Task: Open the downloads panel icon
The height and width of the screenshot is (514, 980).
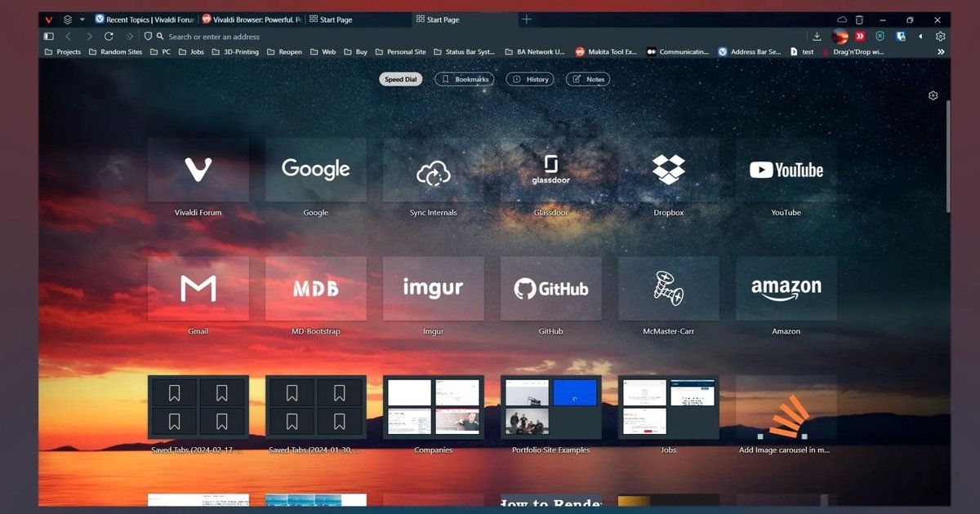Action: (x=817, y=36)
